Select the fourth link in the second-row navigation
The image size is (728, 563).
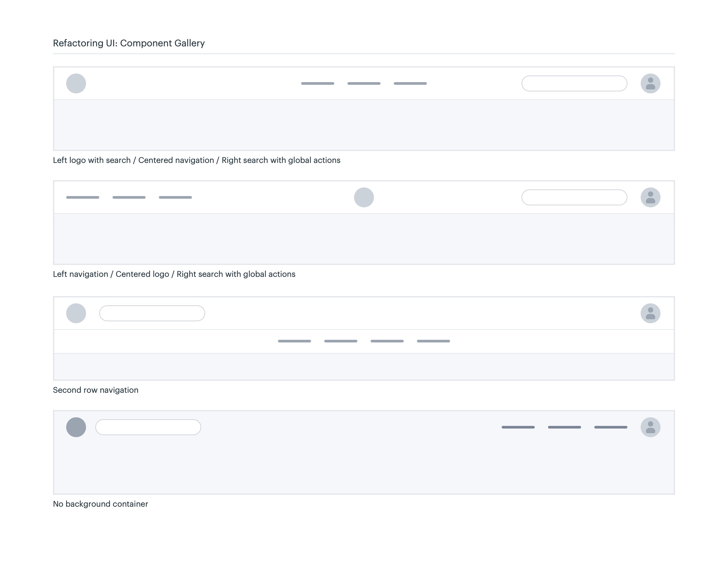click(433, 341)
